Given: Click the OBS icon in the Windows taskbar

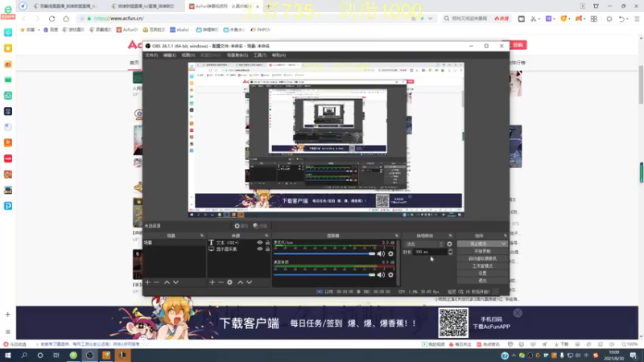Looking at the screenshot, I should (x=89, y=356).
